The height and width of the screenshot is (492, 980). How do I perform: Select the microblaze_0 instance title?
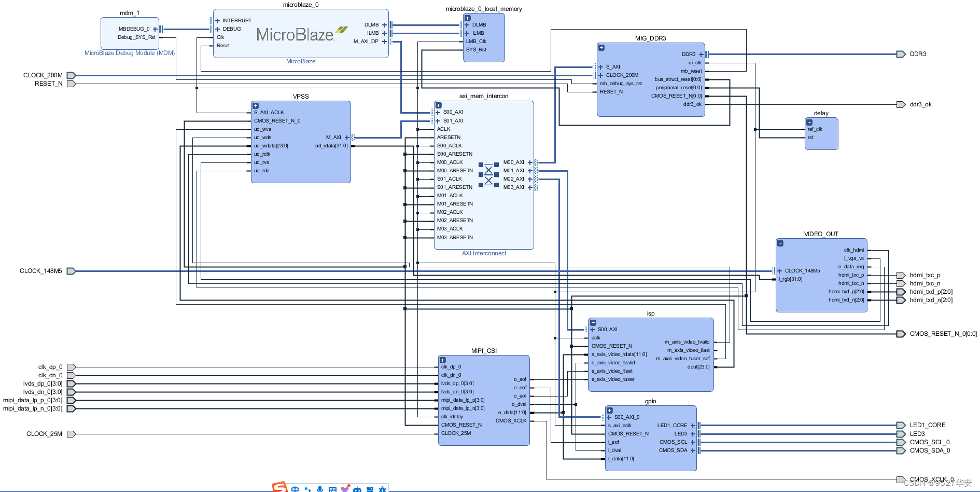[x=301, y=5]
